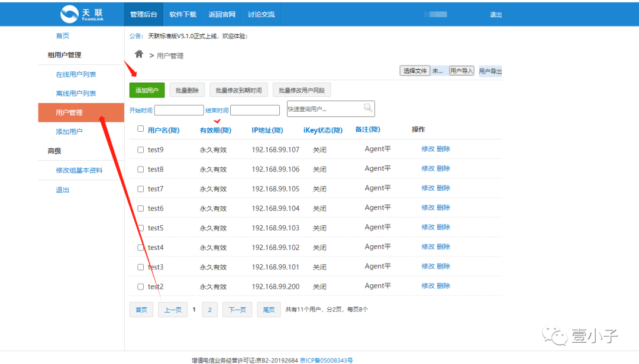Image resolution: width=639 pixels, height=364 pixels.
Task: Click the 下一页 pagination button
Action: [237, 310]
